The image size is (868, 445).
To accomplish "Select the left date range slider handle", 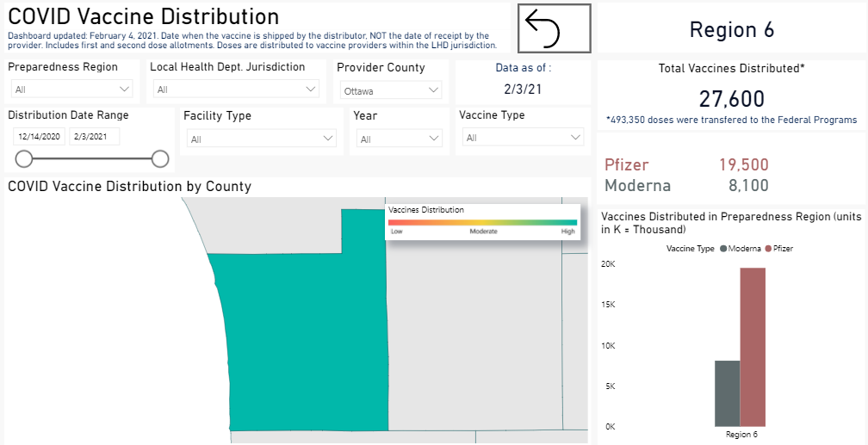I will (24, 158).
